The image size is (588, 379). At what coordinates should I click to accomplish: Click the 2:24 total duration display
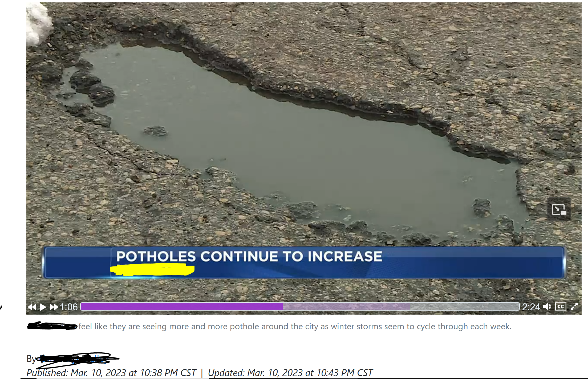(531, 307)
